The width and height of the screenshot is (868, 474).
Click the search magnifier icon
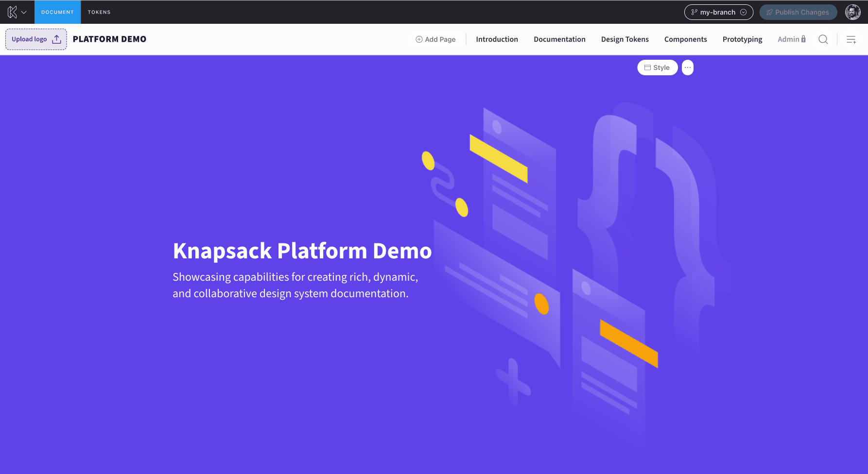click(823, 39)
